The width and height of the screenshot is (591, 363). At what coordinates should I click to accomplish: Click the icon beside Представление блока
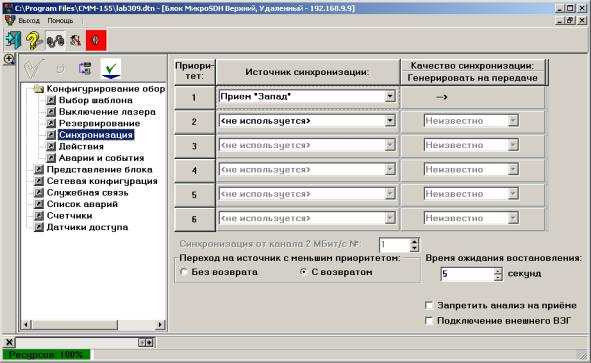coord(38,170)
